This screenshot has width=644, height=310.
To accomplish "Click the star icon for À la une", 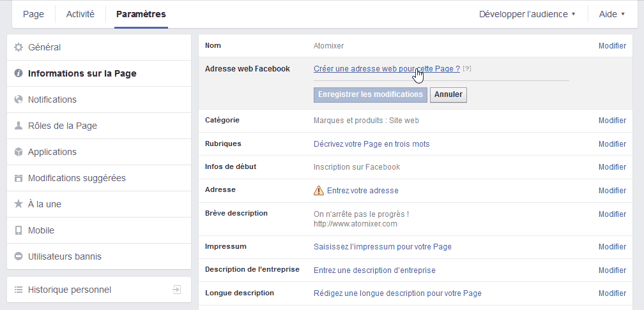I will [x=19, y=204].
